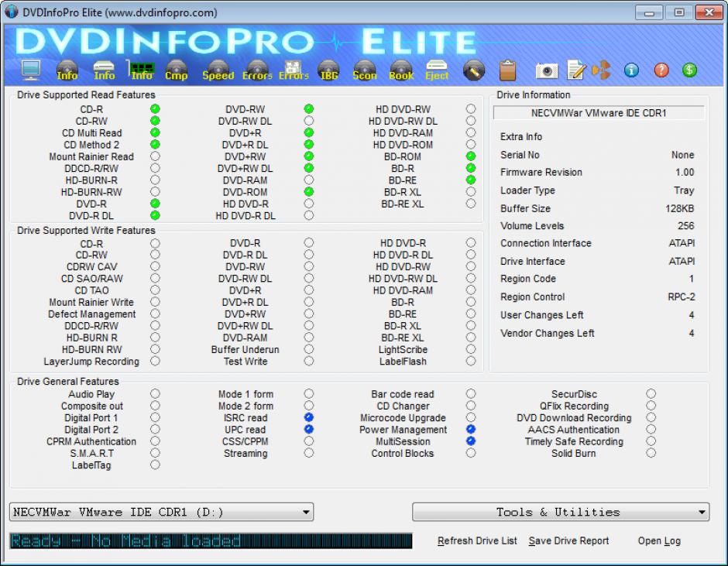Click the green dollar sign icon
Viewport: 728px width, 566px height.
coord(689,70)
